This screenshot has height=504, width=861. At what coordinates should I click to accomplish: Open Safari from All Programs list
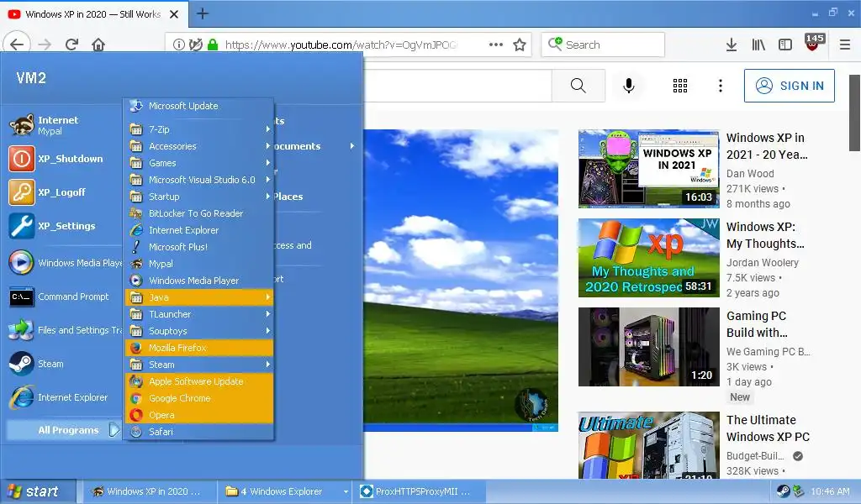(x=199, y=432)
